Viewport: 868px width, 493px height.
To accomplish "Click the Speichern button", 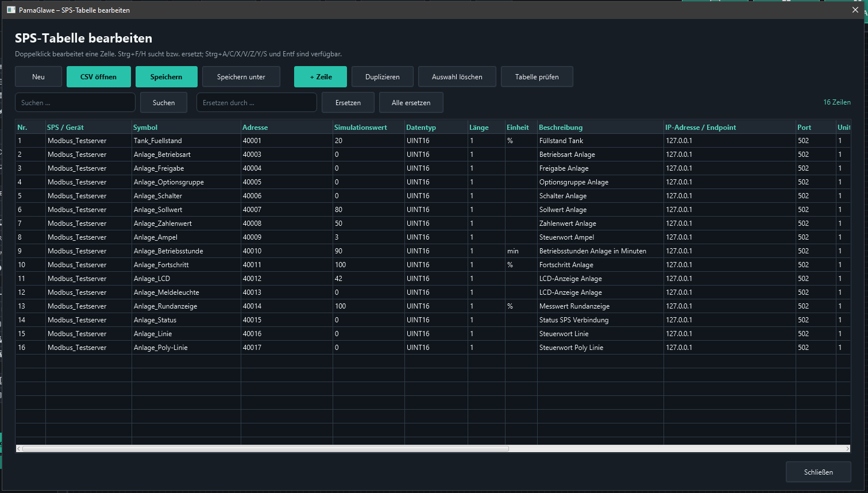I will 167,76.
